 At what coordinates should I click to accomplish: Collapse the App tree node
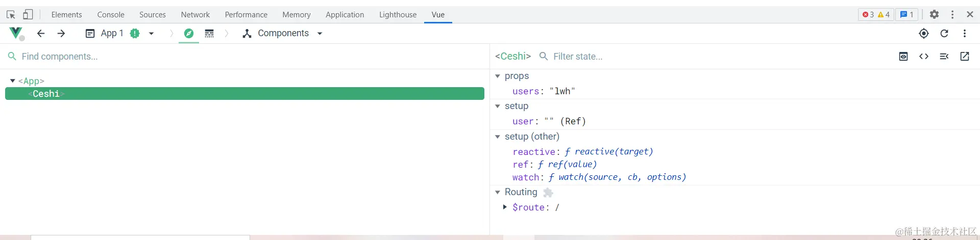[13, 81]
